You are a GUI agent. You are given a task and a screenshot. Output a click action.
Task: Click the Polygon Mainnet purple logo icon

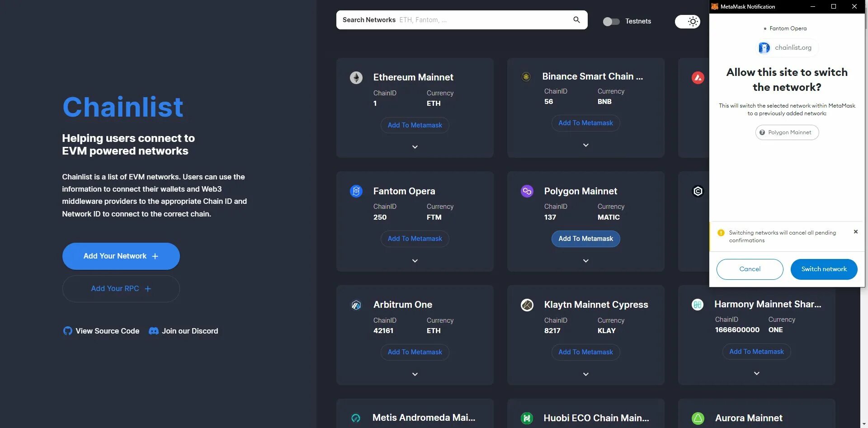(527, 191)
